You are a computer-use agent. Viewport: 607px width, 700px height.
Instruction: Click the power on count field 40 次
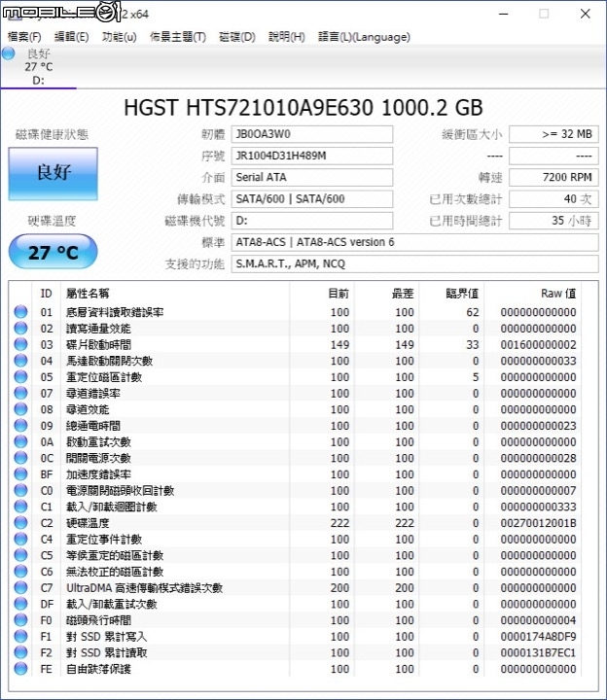click(553, 199)
